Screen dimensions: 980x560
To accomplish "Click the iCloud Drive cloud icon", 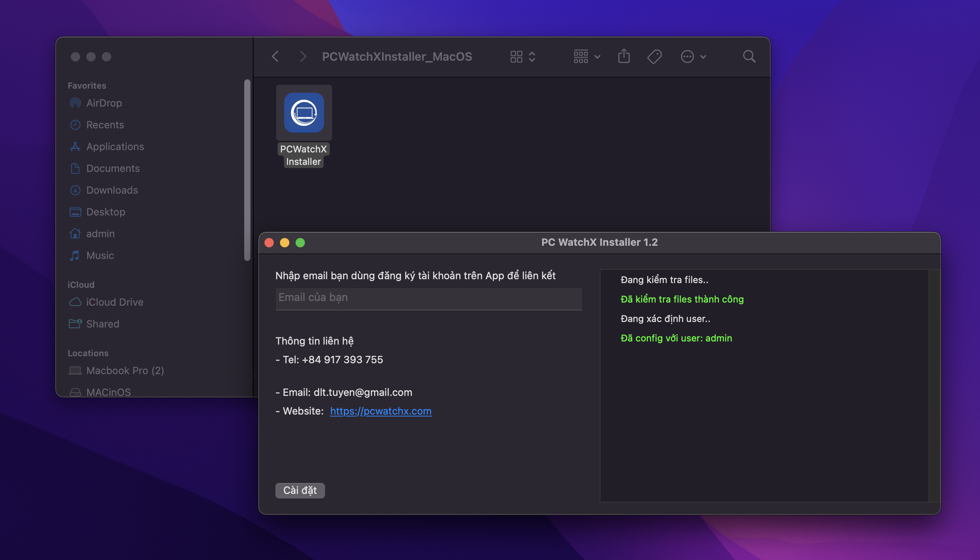I will (75, 302).
